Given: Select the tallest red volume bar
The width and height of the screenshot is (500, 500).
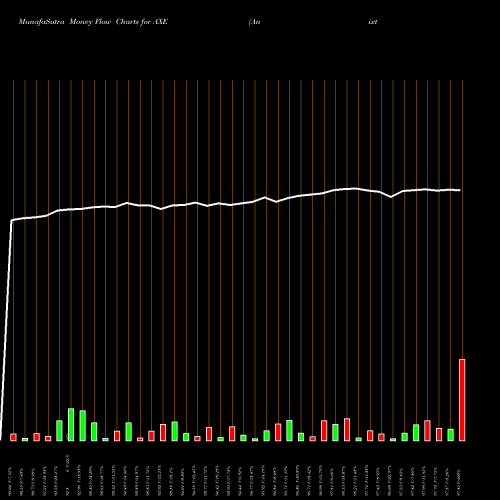Looking at the screenshot, I should tap(462, 400).
